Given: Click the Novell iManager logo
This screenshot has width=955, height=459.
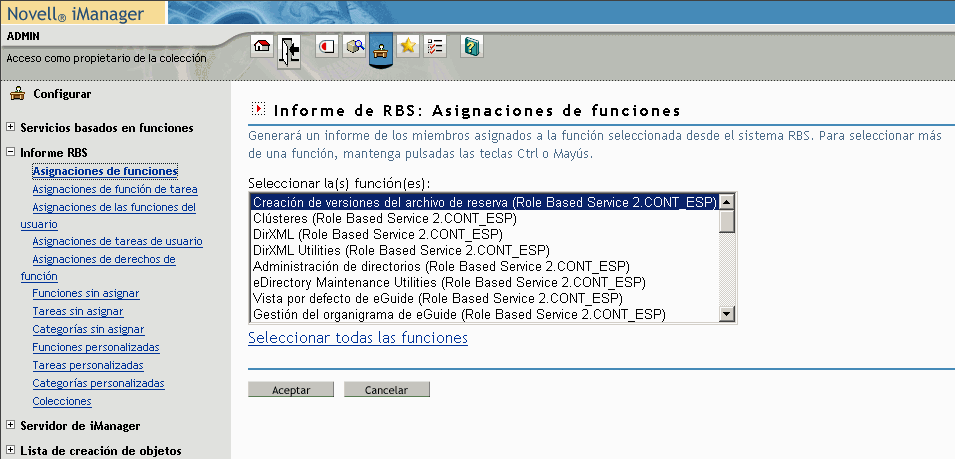Looking at the screenshot, I should click(76, 13).
